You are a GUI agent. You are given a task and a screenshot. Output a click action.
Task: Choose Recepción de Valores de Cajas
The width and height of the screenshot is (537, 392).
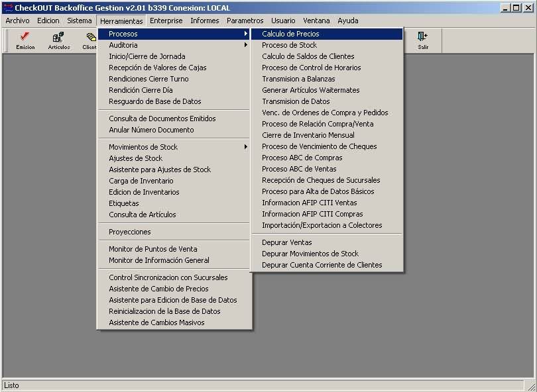coord(174,68)
